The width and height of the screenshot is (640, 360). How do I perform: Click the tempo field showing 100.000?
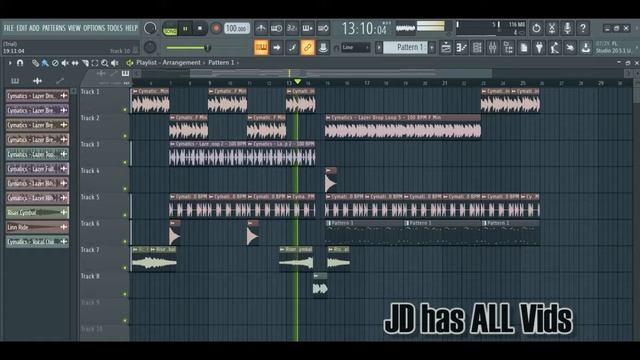click(x=237, y=29)
